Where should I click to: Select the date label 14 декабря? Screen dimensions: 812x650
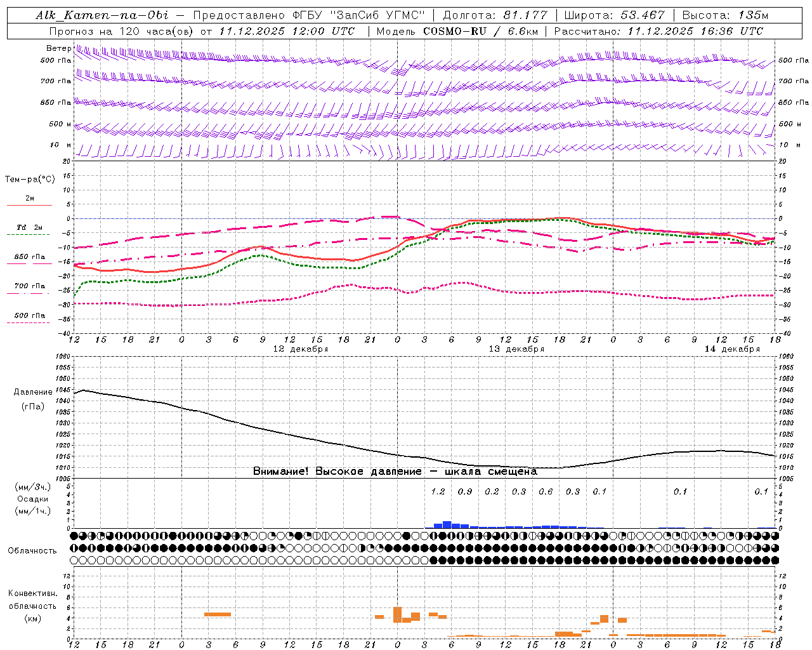(x=732, y=349)
